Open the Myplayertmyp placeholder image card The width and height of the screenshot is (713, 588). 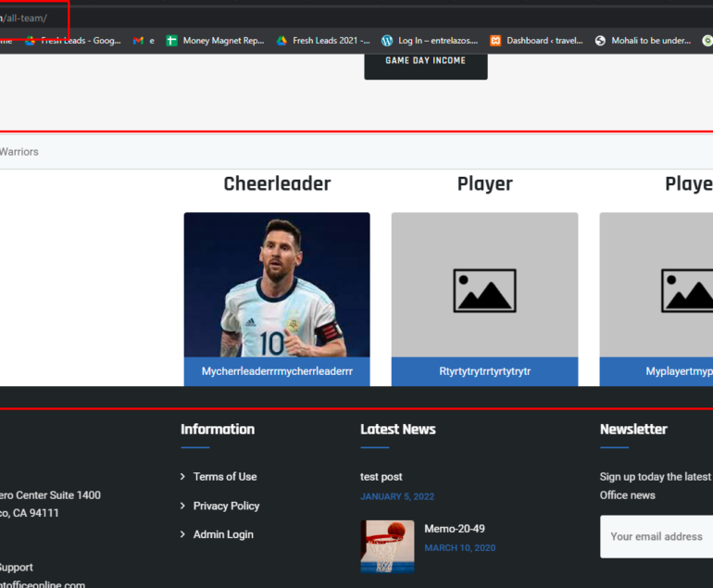657,284
